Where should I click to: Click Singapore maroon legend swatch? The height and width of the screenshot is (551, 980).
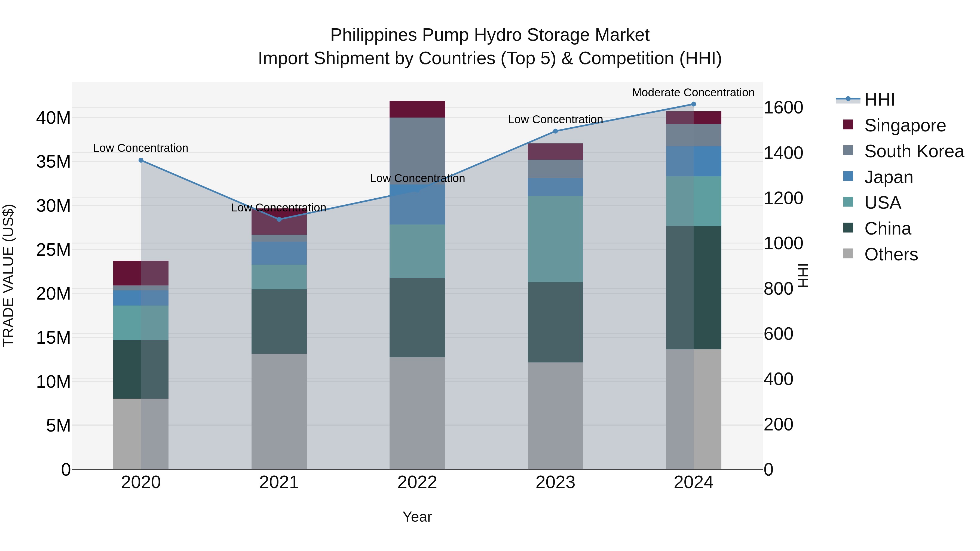[x=848, y=125]
